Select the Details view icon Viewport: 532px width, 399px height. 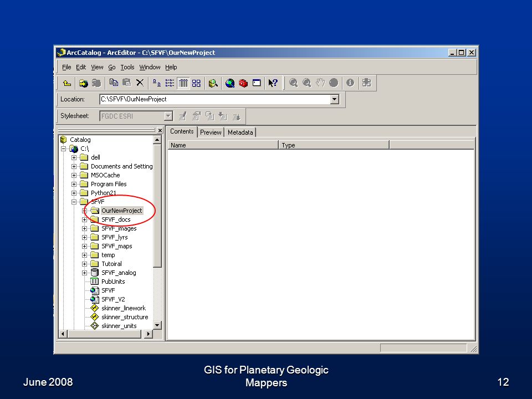tap(183, 83)
